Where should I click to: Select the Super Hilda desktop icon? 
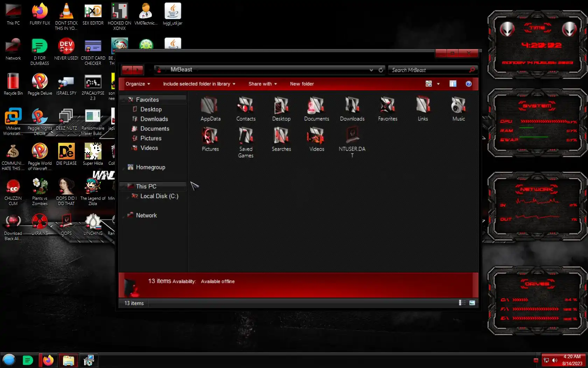(93, 154)
